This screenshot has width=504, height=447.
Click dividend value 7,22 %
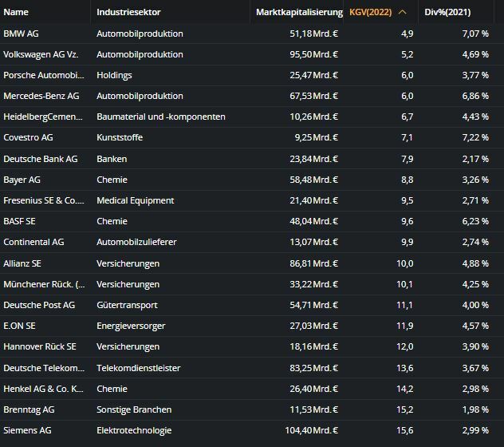click(x=475, y=137)
